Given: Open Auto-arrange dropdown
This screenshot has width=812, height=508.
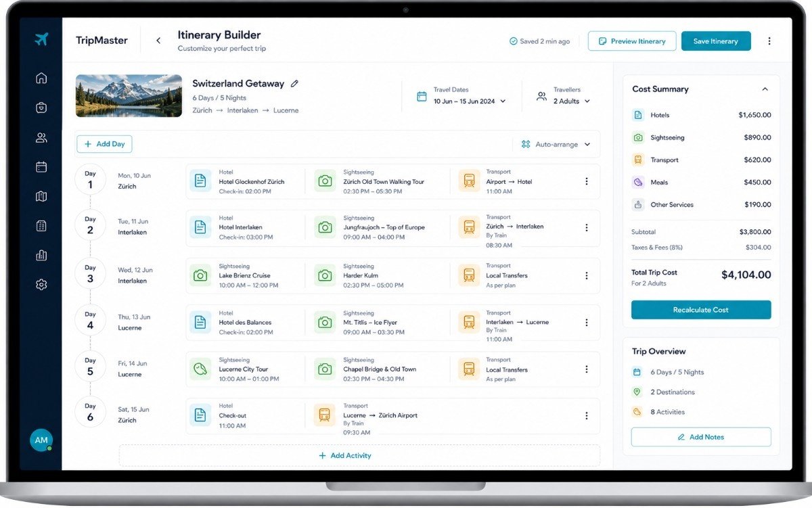Looking at the screenshot, I should 556,144.
